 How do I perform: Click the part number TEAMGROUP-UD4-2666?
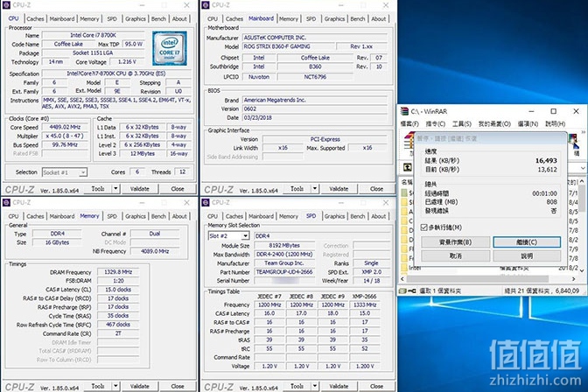click(284, 272)
